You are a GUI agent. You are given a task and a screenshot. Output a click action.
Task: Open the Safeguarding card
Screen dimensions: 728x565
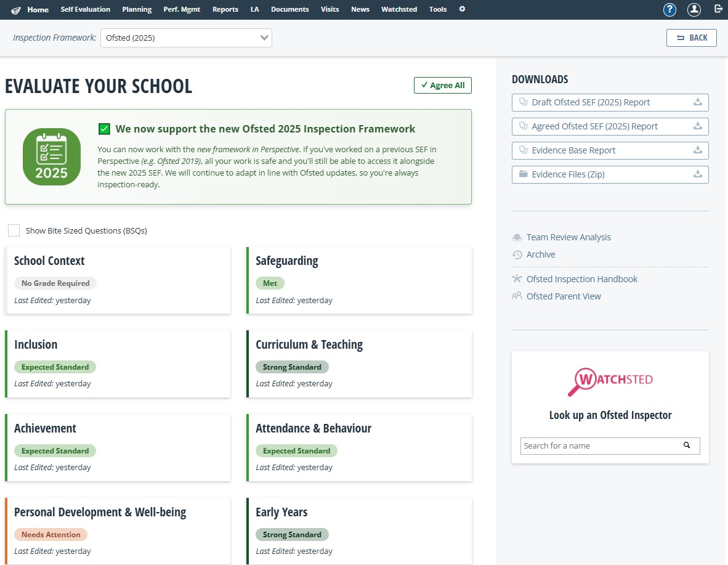[359, 280]
